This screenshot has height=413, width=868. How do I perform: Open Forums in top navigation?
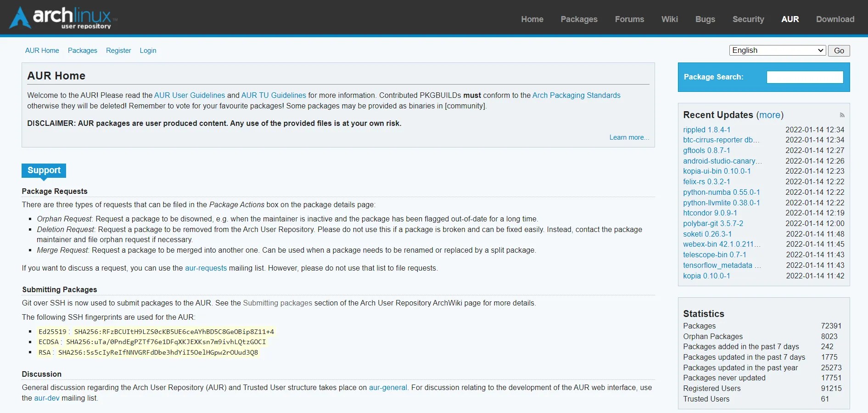click(629, 19)
